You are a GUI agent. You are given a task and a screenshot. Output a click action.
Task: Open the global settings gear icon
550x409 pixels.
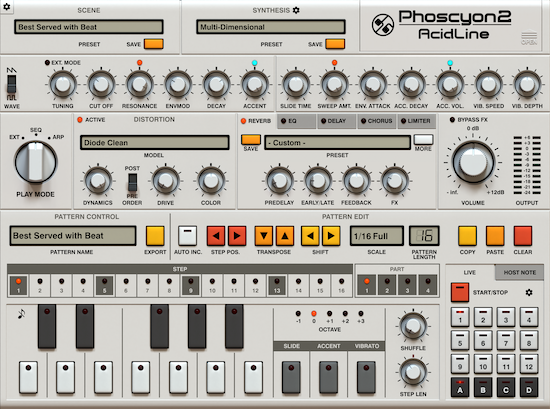(7, 7)
